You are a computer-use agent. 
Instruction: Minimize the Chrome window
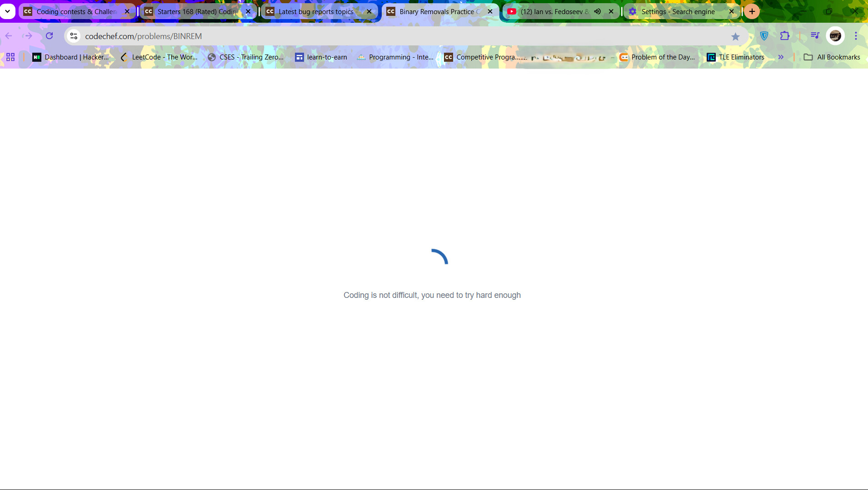pos(803,11)
